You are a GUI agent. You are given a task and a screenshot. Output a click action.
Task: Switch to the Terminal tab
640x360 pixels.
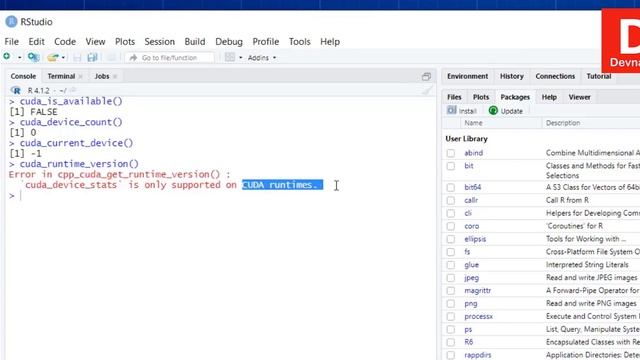[61, 76]
